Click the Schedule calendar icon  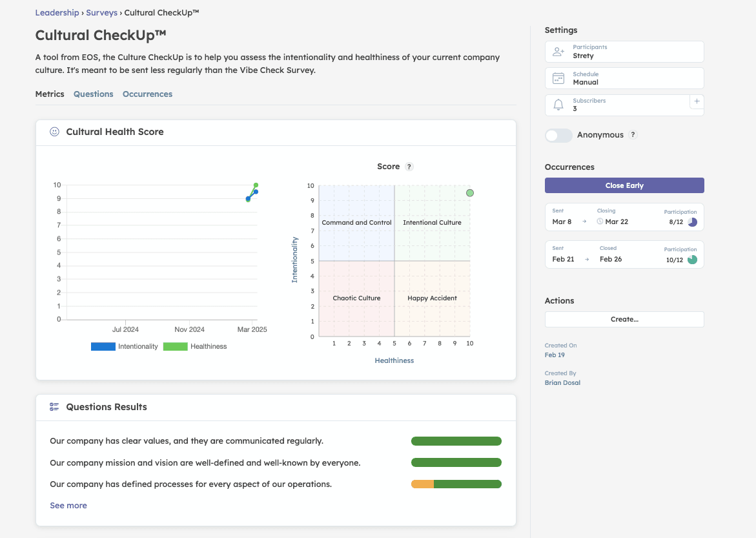558,79
